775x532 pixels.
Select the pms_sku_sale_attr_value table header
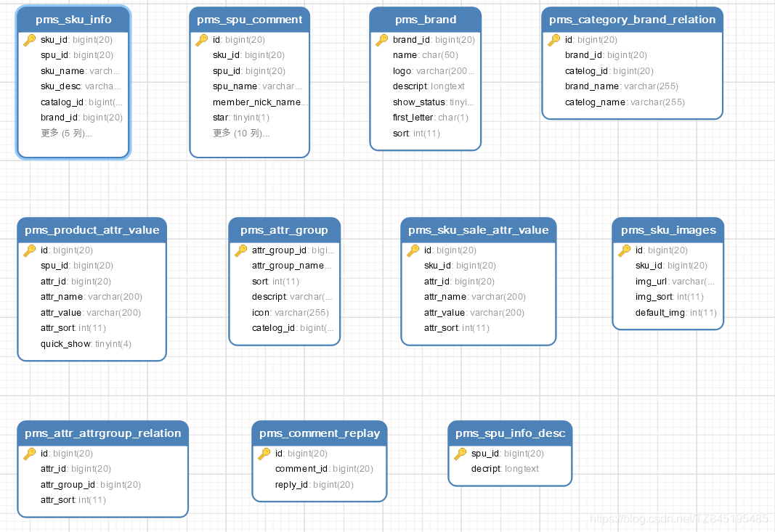pyautogui.click(x=479, y=230)
